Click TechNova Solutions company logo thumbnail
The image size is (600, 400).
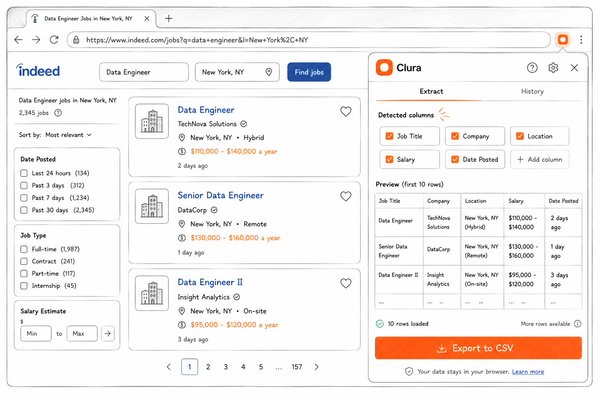(x=152, y=121)
